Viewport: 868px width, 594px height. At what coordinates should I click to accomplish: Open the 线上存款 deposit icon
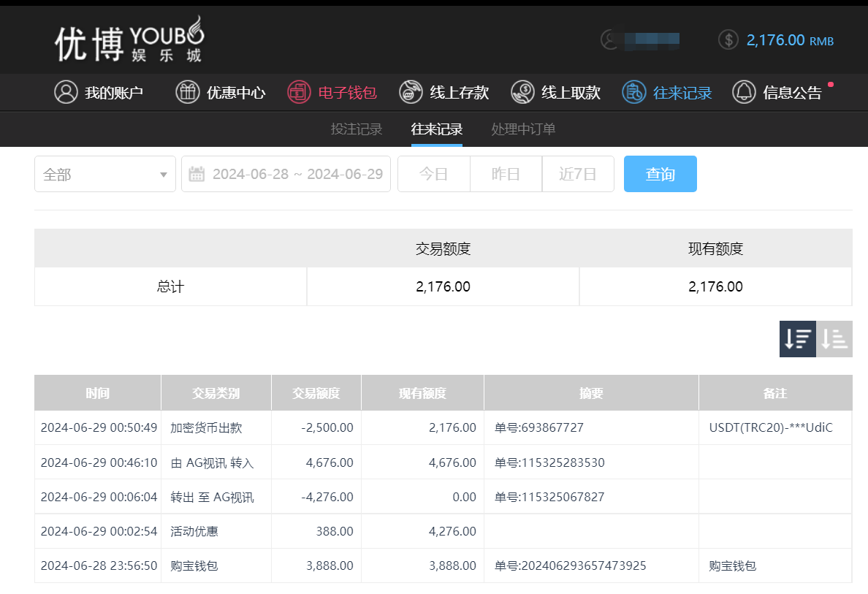click(x=410, y=92)
